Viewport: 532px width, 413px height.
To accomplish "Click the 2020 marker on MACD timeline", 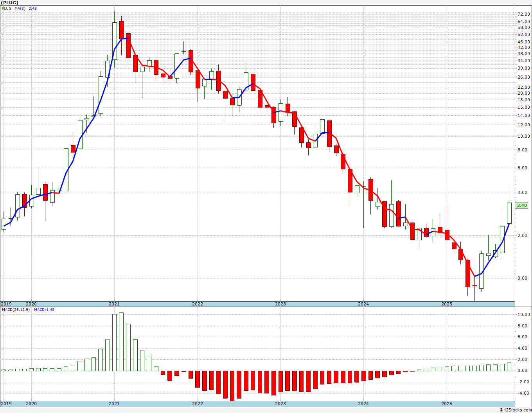I will click(x=31, y=404).
